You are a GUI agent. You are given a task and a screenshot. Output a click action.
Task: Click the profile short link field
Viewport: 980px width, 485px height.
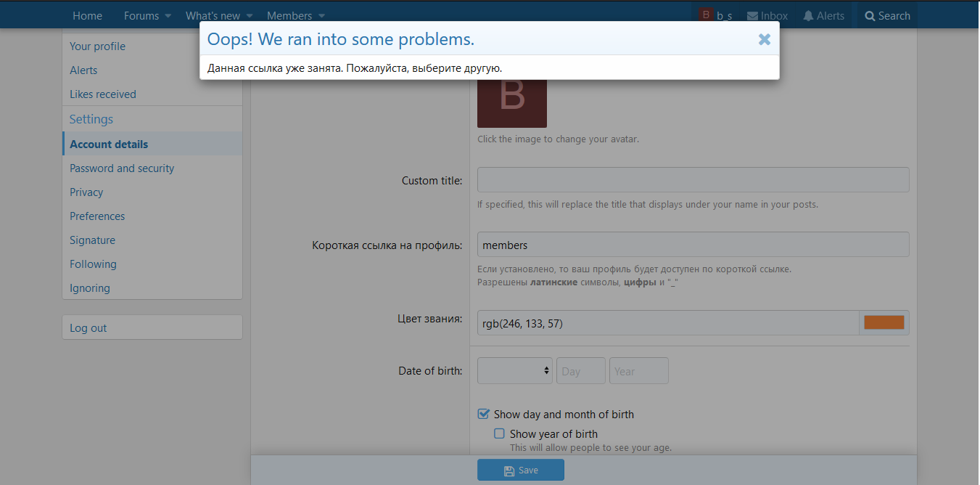[x=693, y=245]
